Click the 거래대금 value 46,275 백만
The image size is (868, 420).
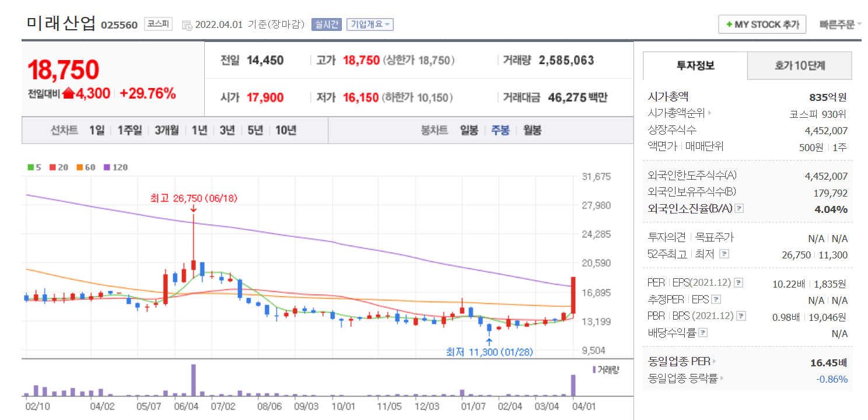(577, 97)
